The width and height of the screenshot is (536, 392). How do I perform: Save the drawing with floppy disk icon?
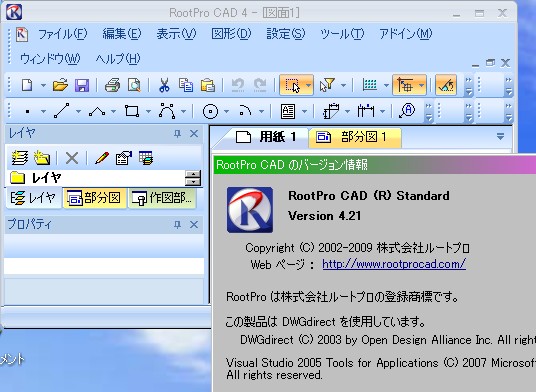[82, 85]
